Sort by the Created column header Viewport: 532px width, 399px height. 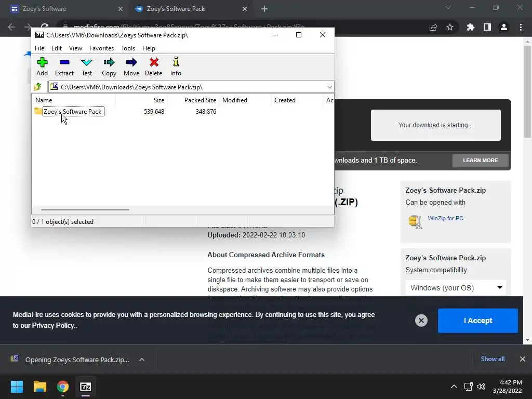(x=285, y=100)
